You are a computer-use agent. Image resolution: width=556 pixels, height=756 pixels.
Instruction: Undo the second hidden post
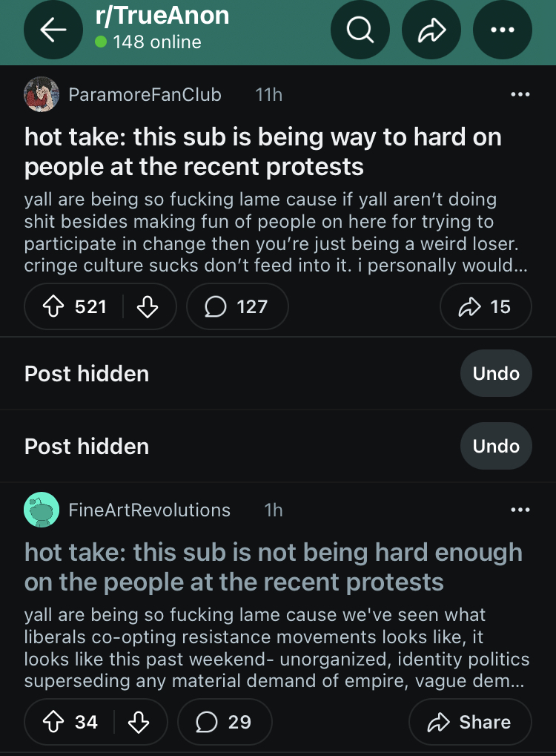point(496,446)
